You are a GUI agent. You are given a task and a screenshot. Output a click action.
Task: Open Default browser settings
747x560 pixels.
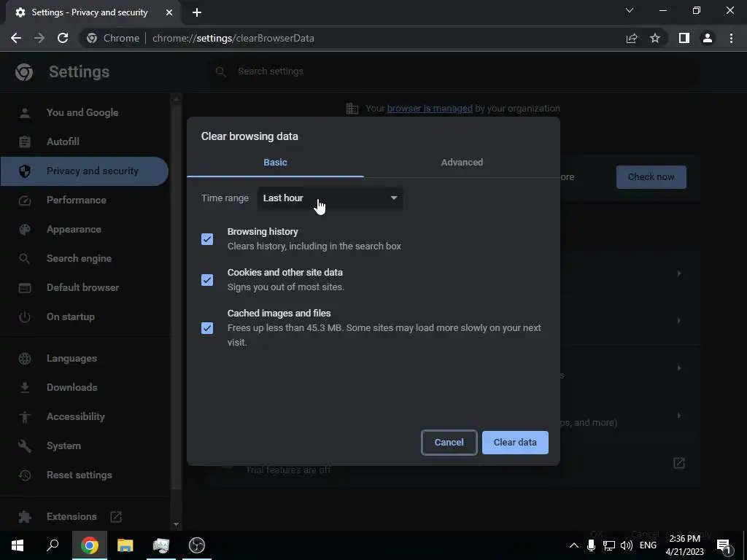85,287
